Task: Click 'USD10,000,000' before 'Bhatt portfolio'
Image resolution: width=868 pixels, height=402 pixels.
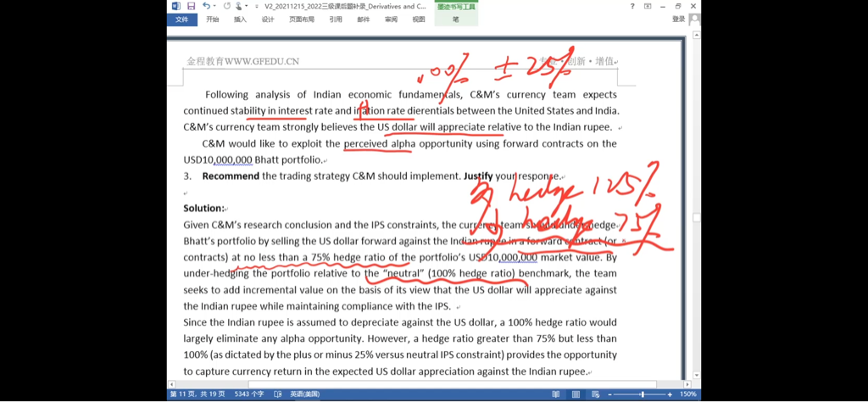Action: [218, 160]
